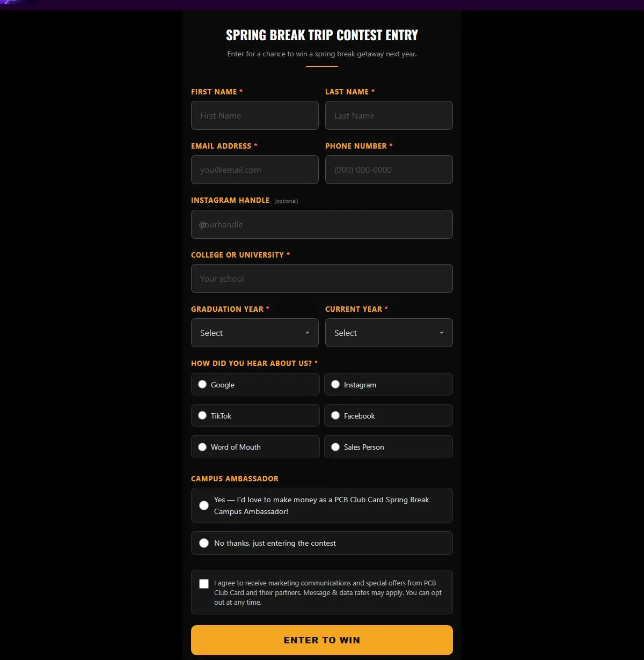Open the Current Year dropdown
This screenshot has height=660, width=644.
click(389, 333)
